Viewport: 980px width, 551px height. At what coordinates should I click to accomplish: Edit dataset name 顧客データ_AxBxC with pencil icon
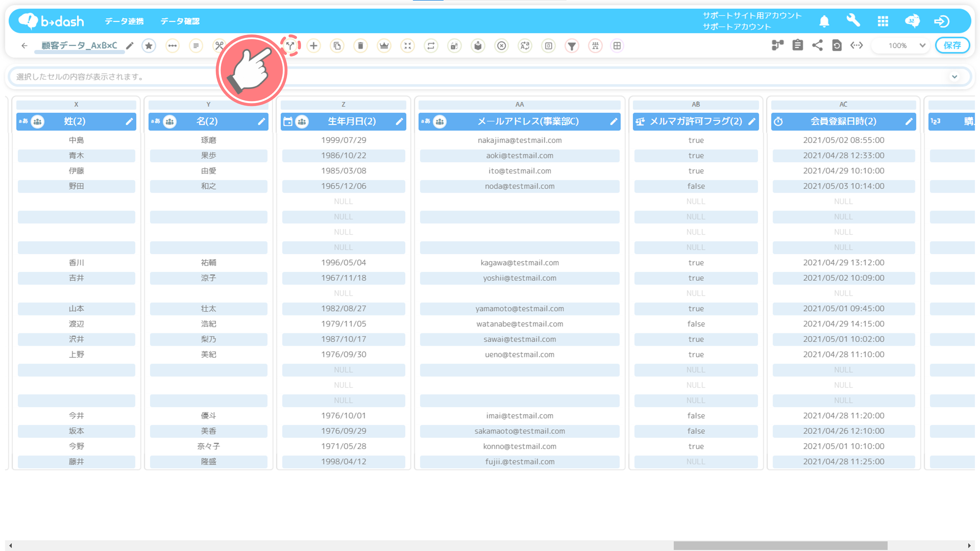click(x=130, y=46)
